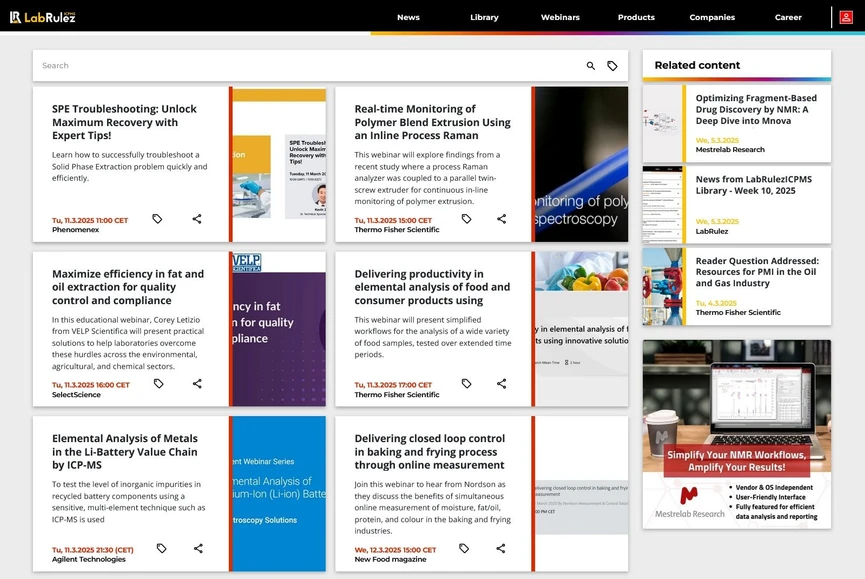Open the Library menu

click(484, 17)
